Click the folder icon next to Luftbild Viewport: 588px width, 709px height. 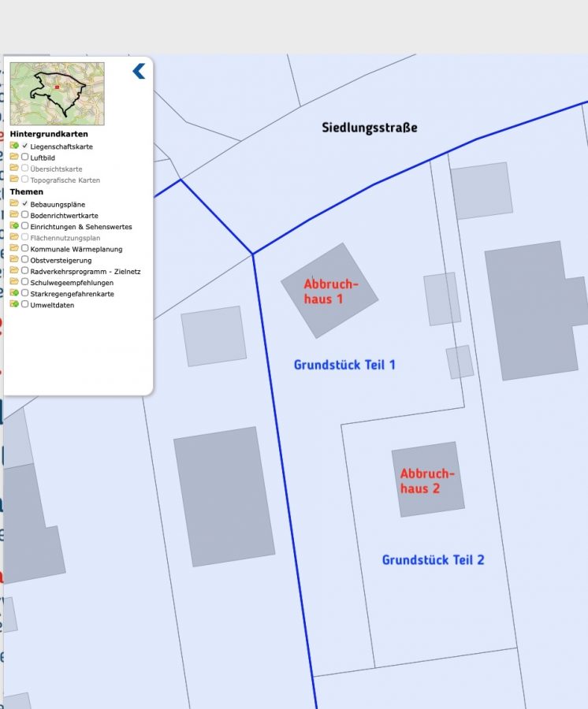(14, 157)
